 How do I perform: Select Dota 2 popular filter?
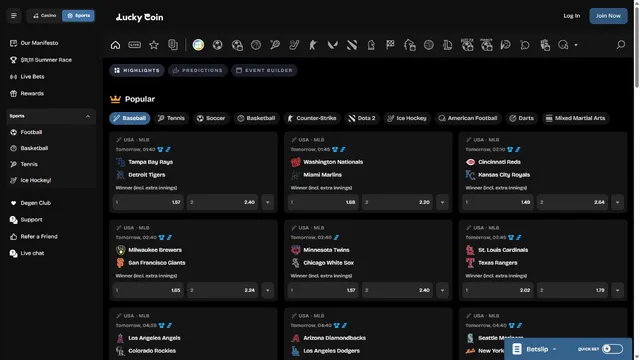(362, 118)
